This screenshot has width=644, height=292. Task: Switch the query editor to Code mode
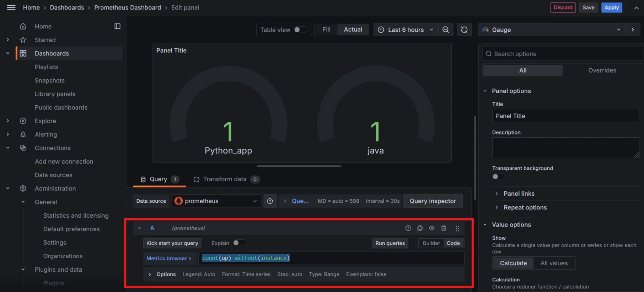(x=453, y=243)
